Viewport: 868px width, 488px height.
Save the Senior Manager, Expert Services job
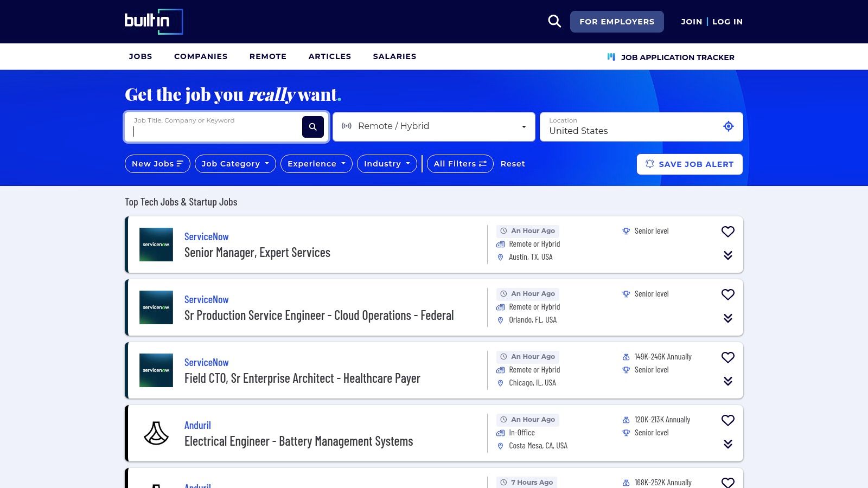point(728,232)
